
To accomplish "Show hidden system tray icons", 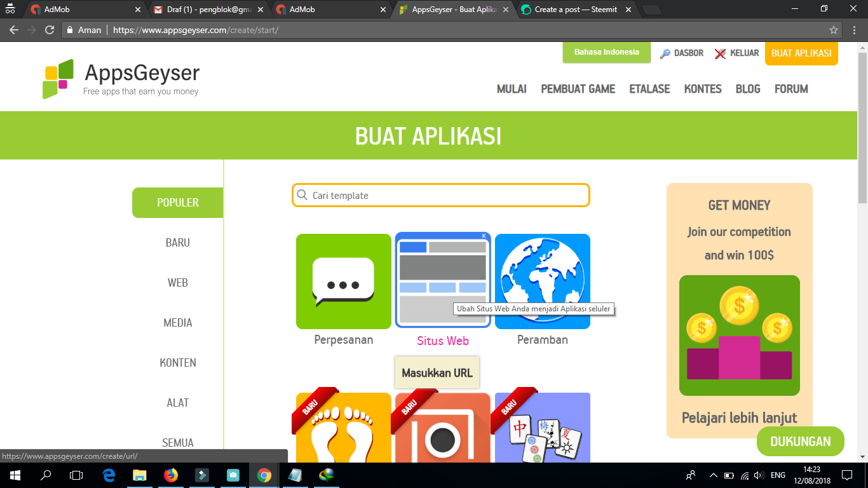I will (x=713, y=475).
